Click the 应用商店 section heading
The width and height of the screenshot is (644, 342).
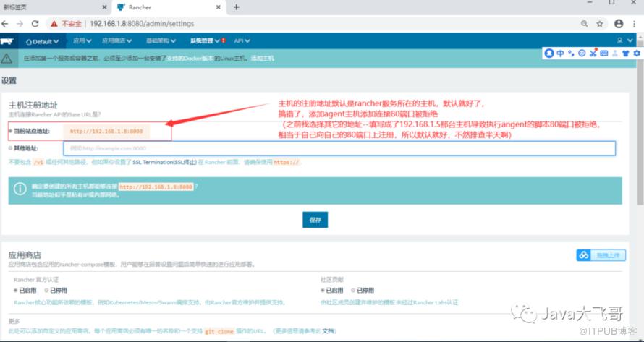[x=25, y=255]
